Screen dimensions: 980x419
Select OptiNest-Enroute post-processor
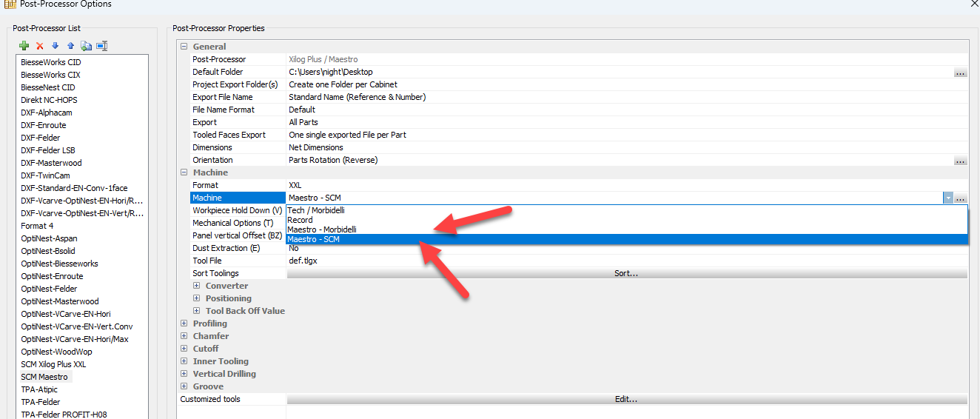click(x=52, y=276)
